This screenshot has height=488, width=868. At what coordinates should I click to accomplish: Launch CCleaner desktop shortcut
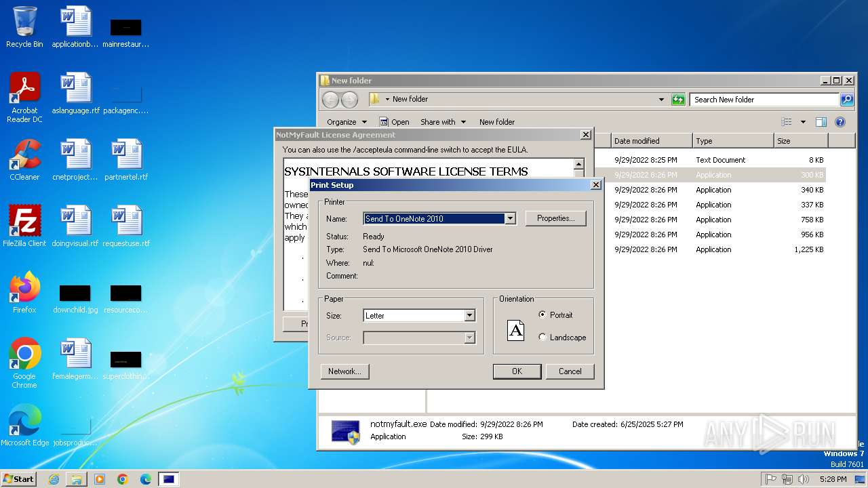point(24,160)
